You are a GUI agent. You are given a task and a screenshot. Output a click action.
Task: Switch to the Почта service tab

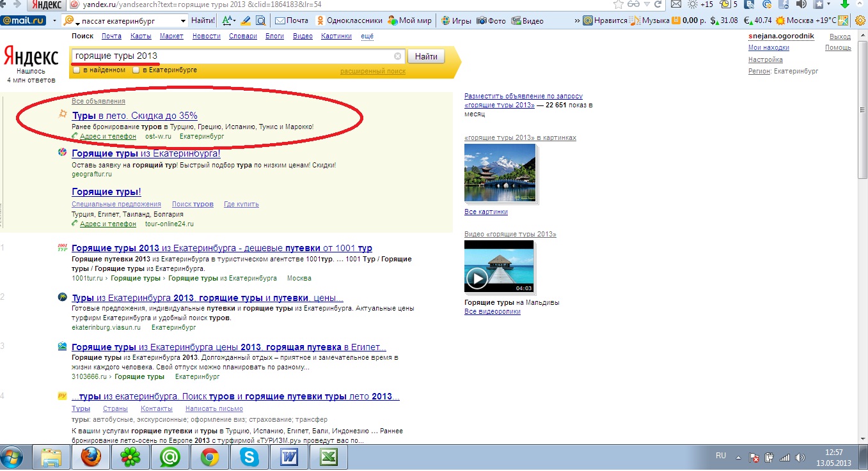111,36
